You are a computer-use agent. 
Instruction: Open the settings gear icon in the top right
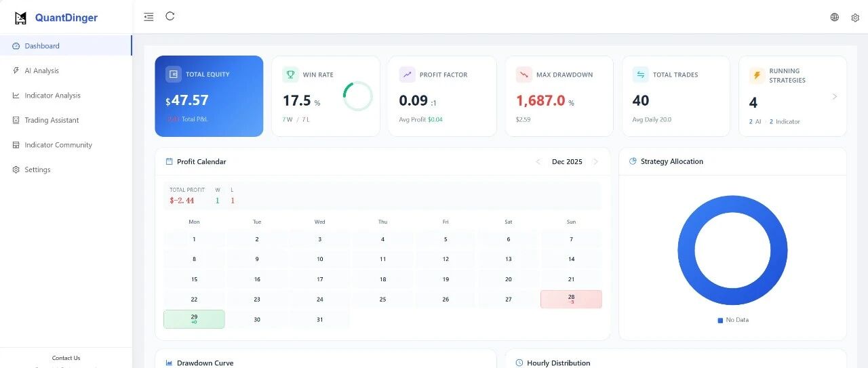pyautogui.click(x=855, y=18)
